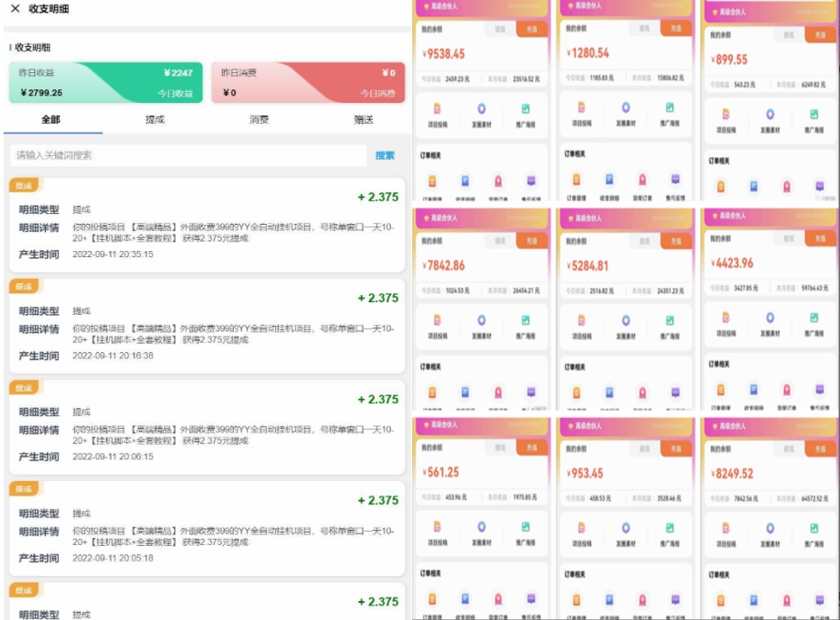This screenshot has height=620, width=840.
Task: Click 充值 on the ¥899.55 balance panel
Action: pyautogui.click(x=819, y=35)
